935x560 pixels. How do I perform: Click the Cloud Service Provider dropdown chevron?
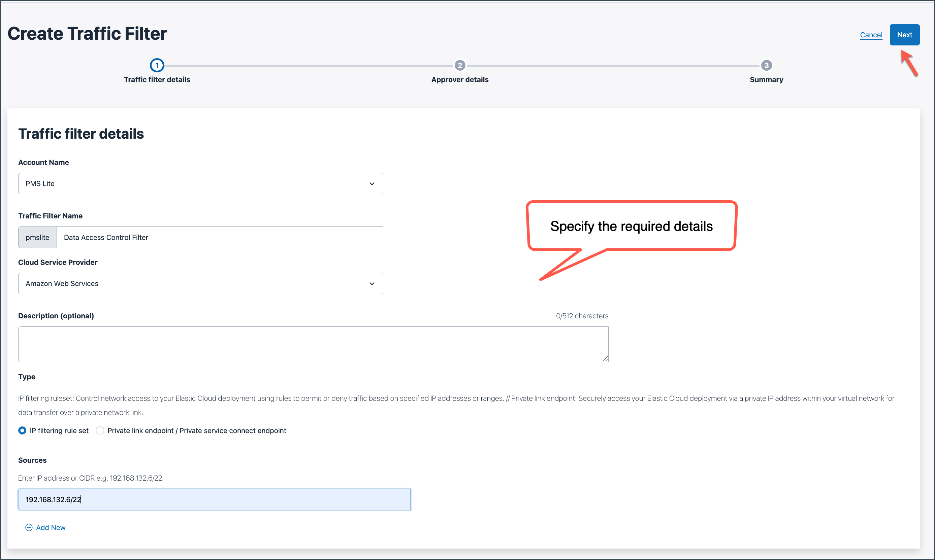pyautogui.click(x=372, y=283)
